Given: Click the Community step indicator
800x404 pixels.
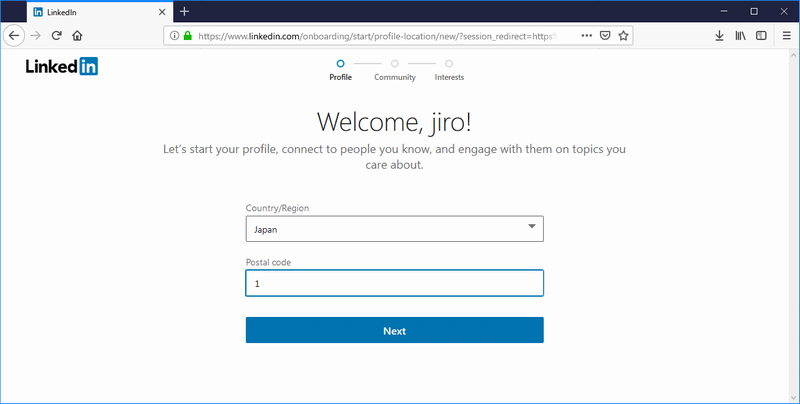Looking at the screenshot, I should coord(395,70).
